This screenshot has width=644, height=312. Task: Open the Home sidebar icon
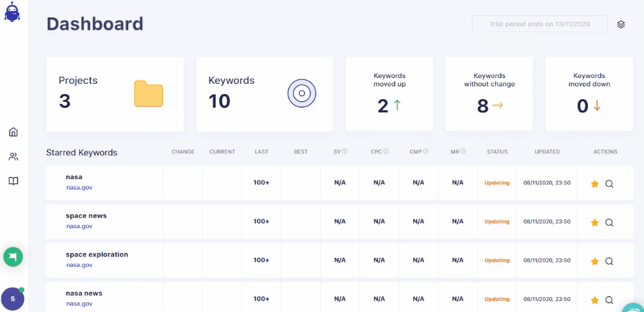(x=14, y=132)
